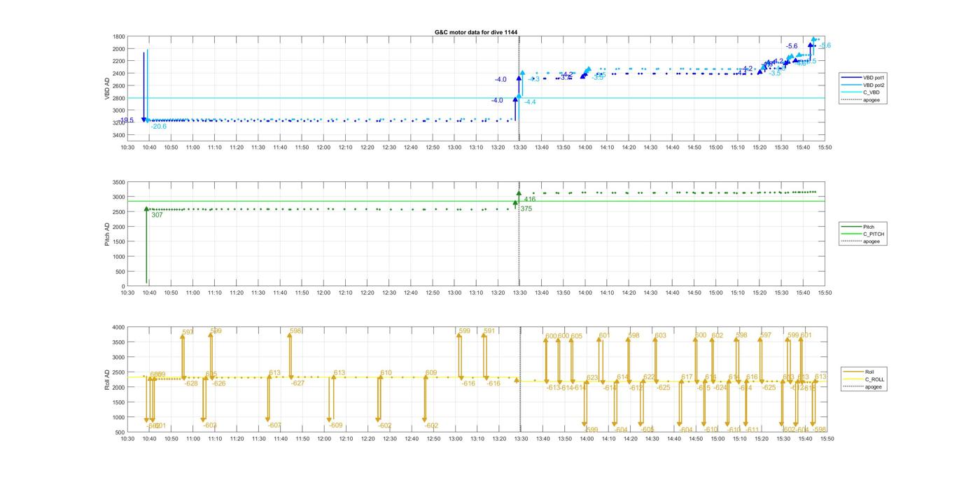The image size is (980, 485).
Task: Click the 15:50 time tick under Roll plot
Action: click(826, 440)
